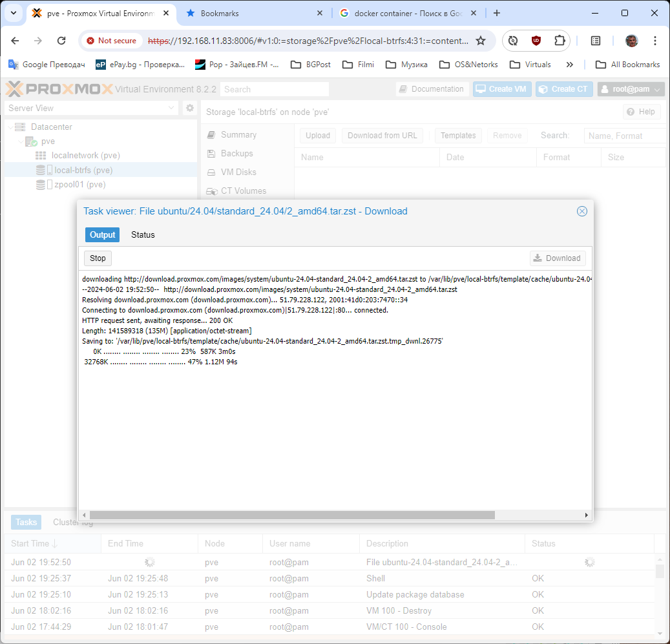Viewport: 670px width, 644px height.
Task: Open the Extensions puzzle icon menu
Action: 559,41
